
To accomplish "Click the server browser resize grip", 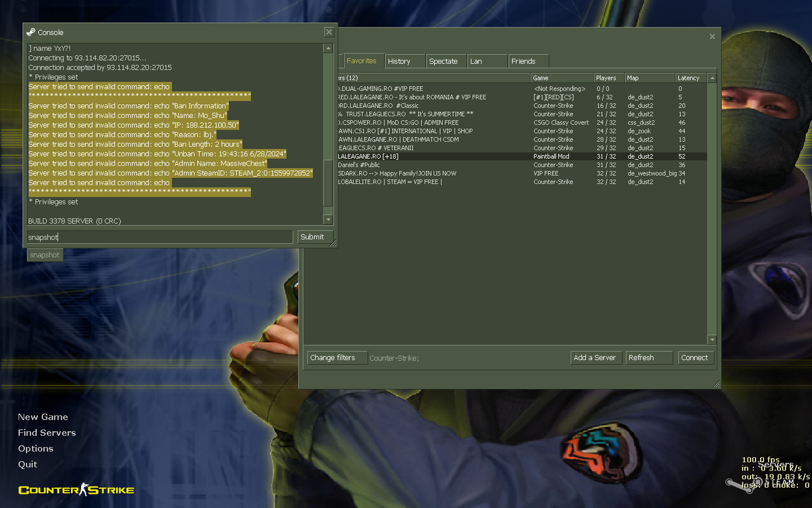I will point(717,384).
